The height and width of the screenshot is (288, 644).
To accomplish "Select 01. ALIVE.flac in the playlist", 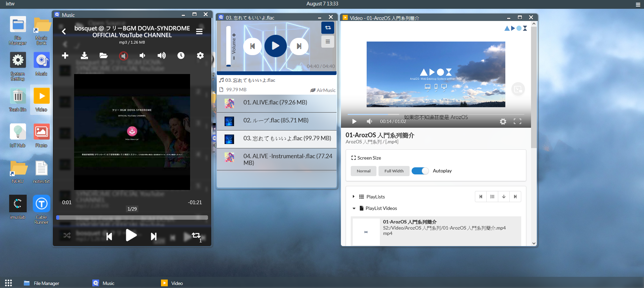I will point(276,103).
